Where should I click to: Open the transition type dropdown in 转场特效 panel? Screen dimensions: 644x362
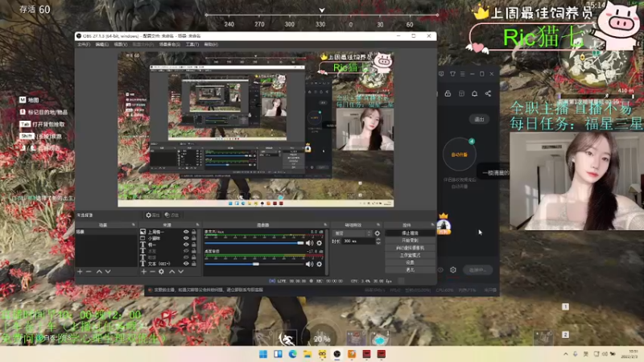point(352,233)
